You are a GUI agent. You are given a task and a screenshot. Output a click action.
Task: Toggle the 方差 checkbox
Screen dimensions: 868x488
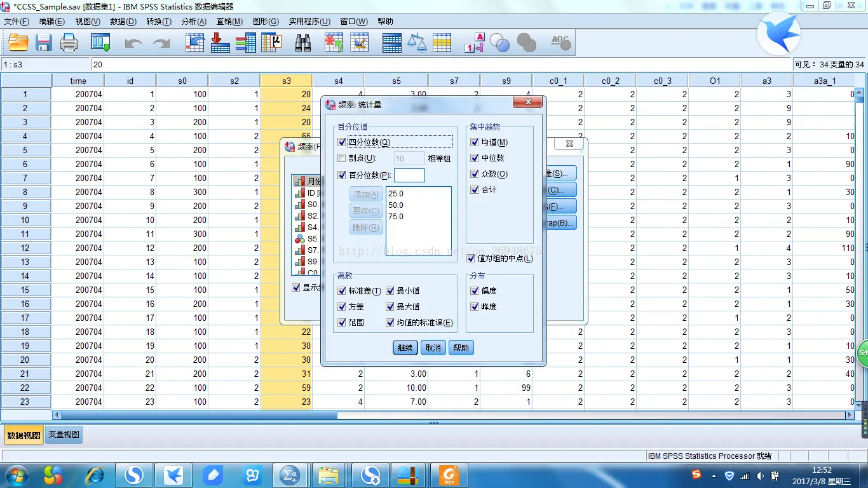pyautogui.click(x=342, y=307)
